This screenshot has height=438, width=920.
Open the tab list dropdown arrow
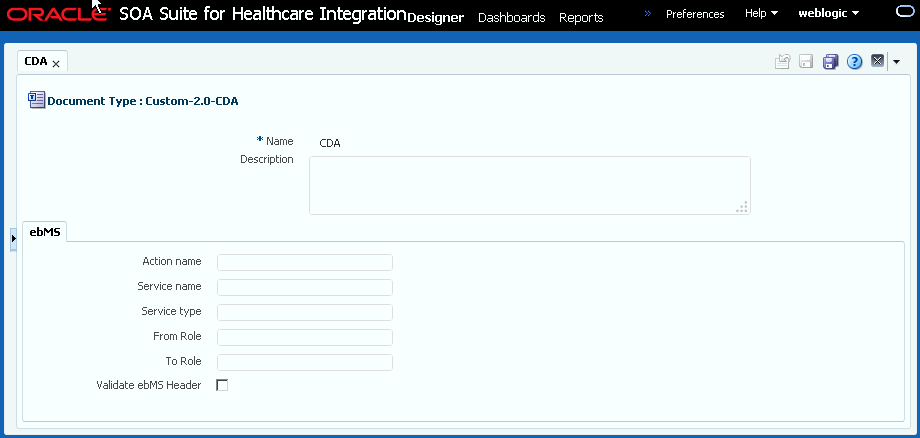point(896,62)
